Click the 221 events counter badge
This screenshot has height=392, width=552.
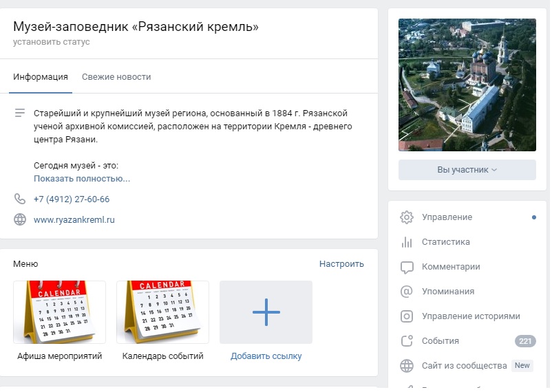coord(525,341)
